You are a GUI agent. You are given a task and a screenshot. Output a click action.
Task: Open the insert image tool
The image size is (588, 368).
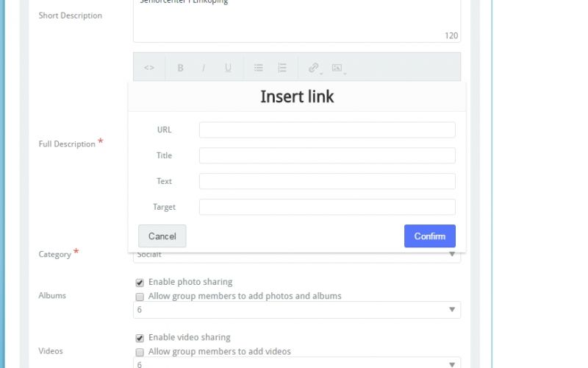coord(337,68)
